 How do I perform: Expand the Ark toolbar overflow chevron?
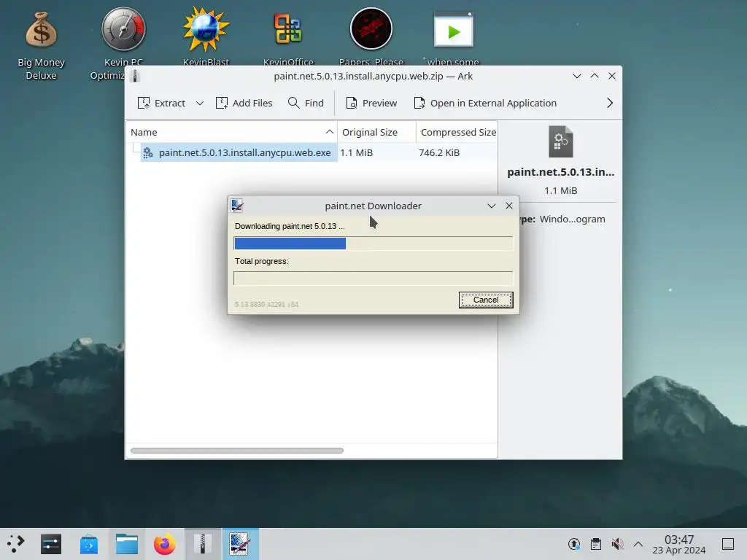[x=609, y=103]
